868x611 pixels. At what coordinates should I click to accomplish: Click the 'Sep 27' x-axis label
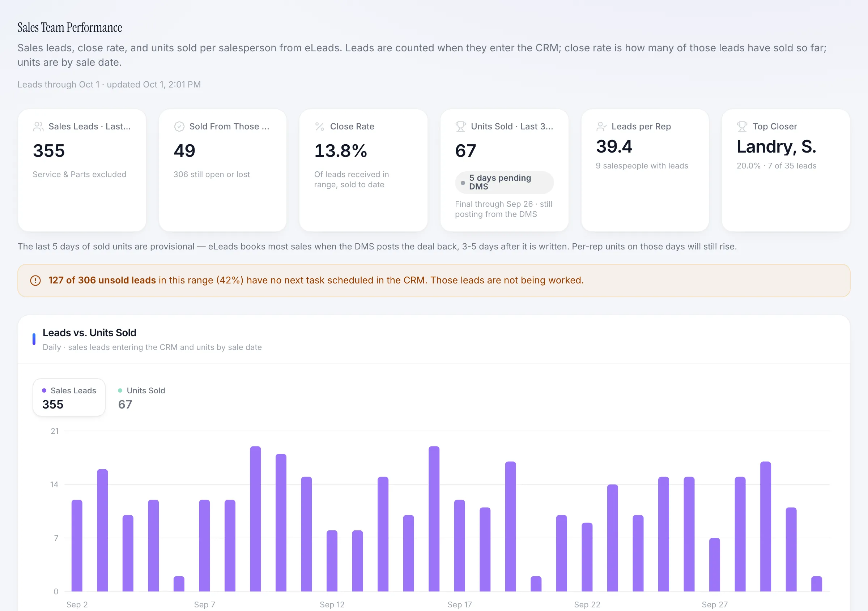click(715, 604)
